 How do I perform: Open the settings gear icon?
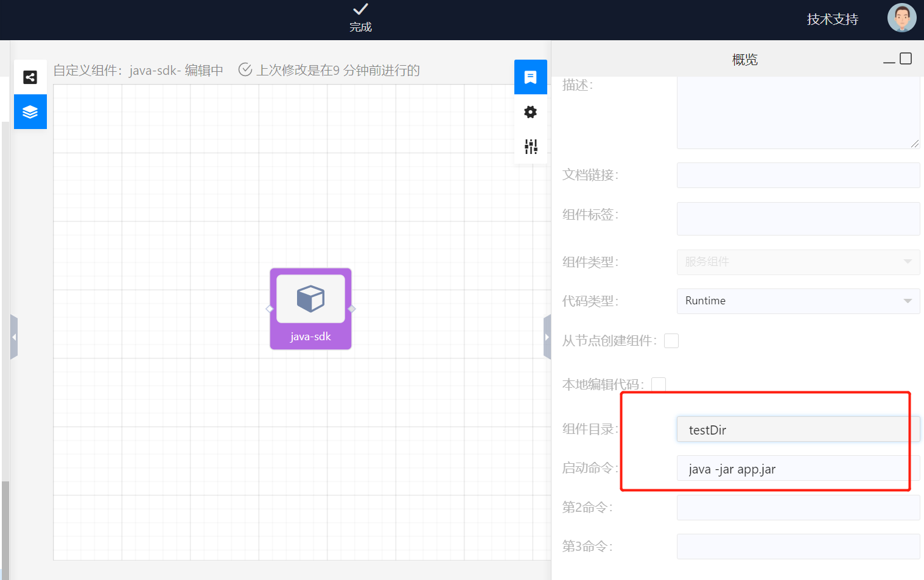530,112
